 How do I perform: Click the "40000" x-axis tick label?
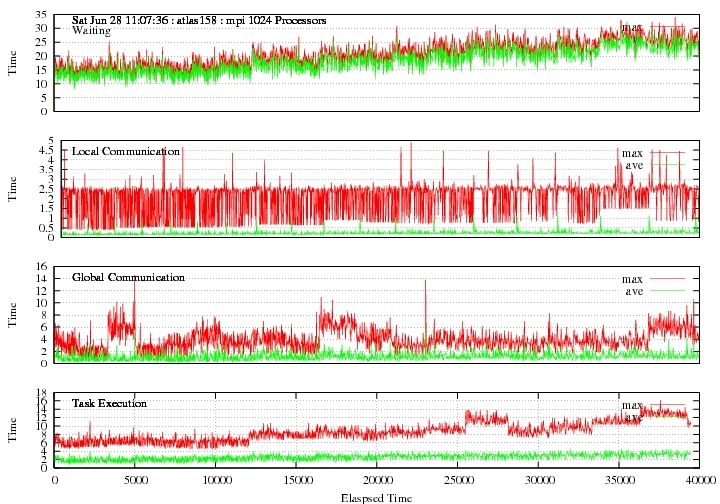click(699, 481)
